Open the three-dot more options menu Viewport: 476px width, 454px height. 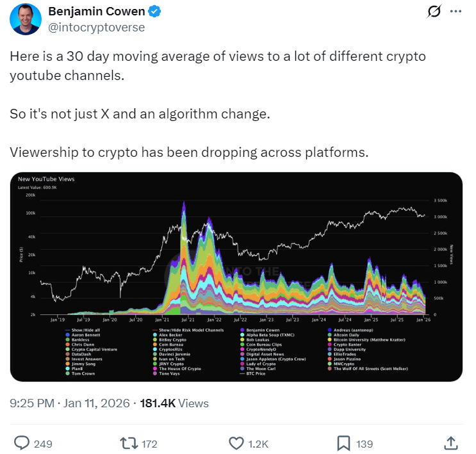click(455, 12)
